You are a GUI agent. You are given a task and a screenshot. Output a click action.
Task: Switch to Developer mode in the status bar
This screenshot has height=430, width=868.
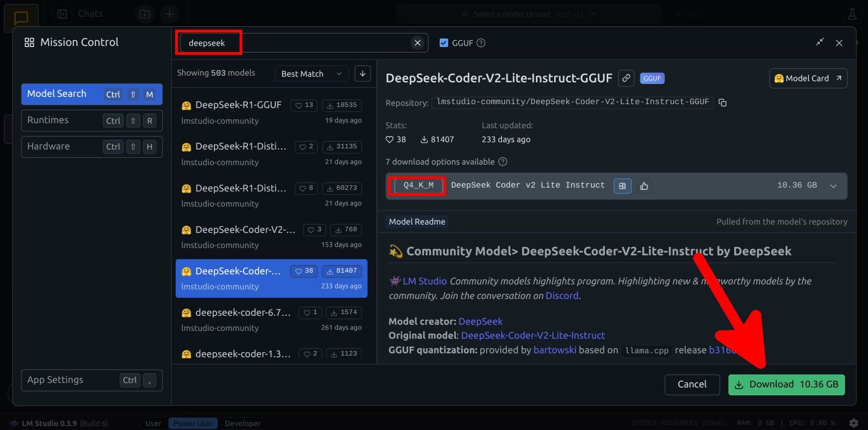243,424
